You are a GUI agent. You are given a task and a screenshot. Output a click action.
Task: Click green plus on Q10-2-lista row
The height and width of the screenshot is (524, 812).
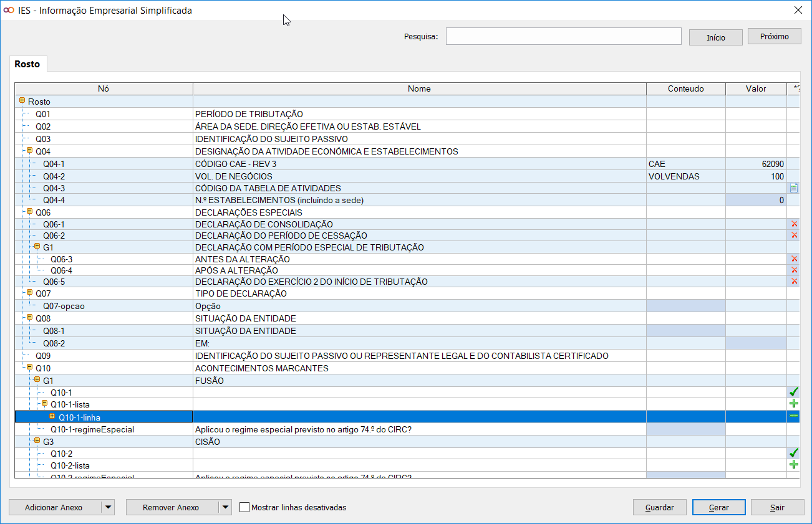pyautogui.click(x=794, y=465)
